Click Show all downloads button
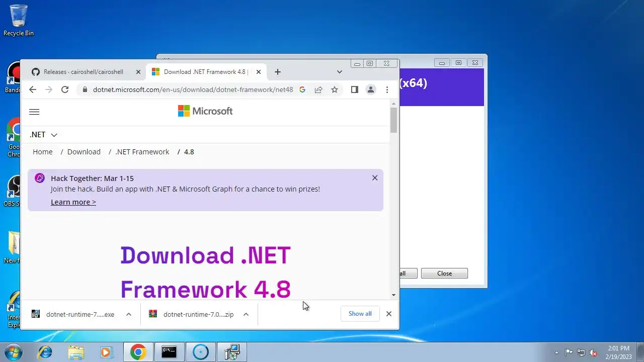644x362 pixels. [x=360, y=314]
